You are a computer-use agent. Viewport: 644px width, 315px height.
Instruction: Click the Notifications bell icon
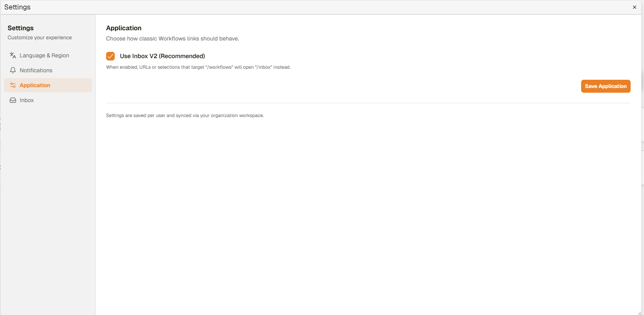coord(13,70)
